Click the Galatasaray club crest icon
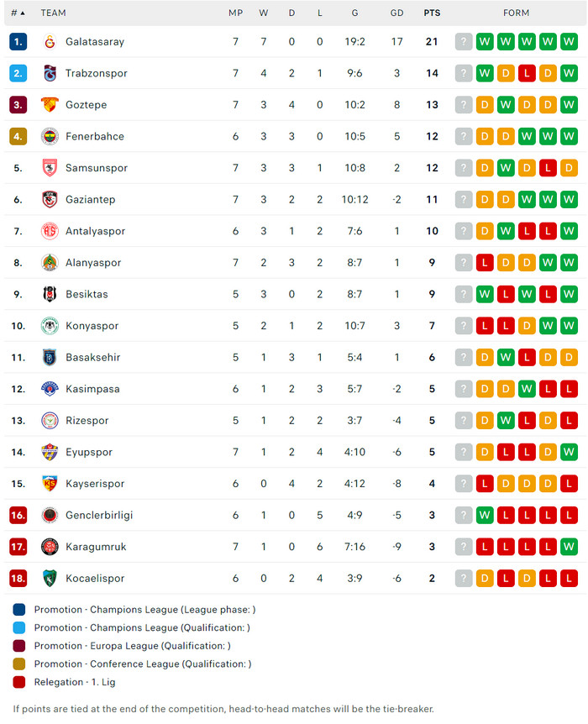This screenshot has height=724, width=588. pyautogui.click(x=50, y=42)
